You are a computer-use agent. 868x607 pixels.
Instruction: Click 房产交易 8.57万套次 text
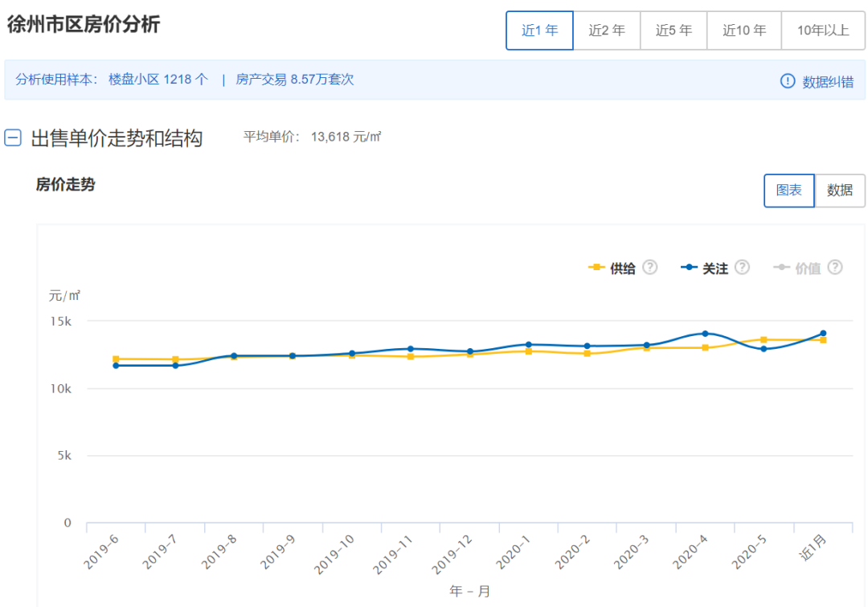click(294, 80)
